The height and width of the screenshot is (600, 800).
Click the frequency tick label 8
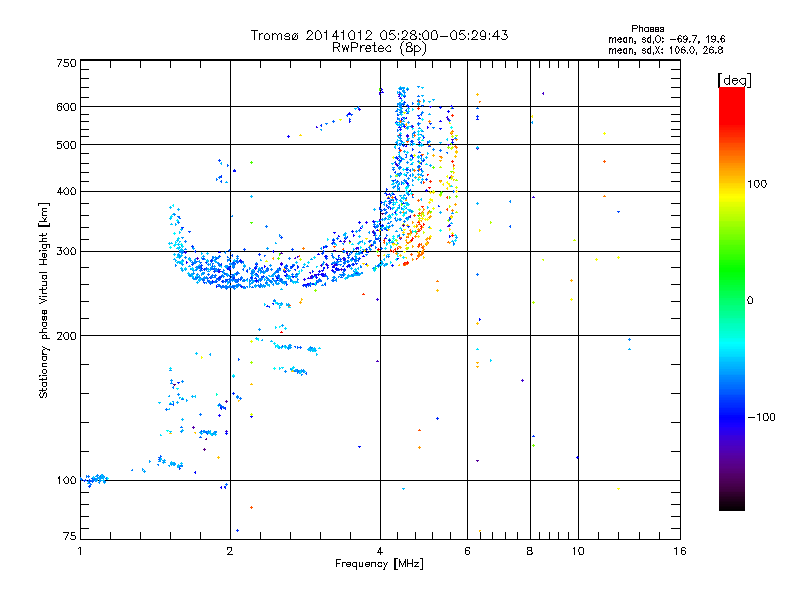[530, 551]
